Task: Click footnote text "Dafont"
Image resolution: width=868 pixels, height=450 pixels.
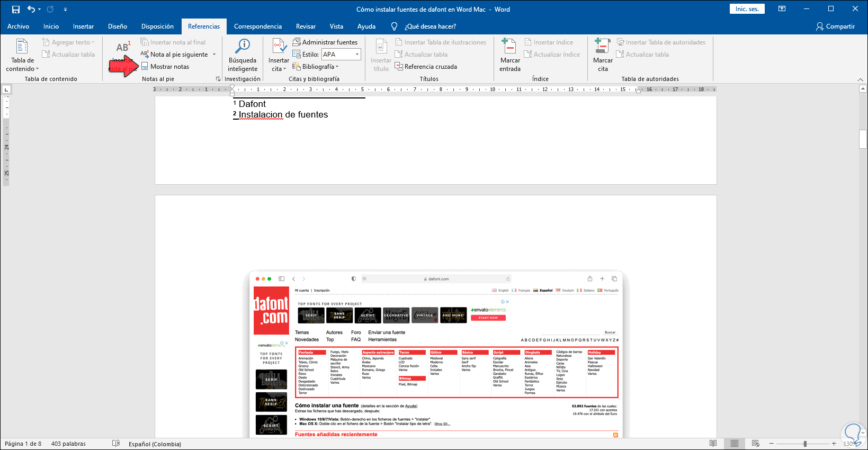Action: (252, 104)
